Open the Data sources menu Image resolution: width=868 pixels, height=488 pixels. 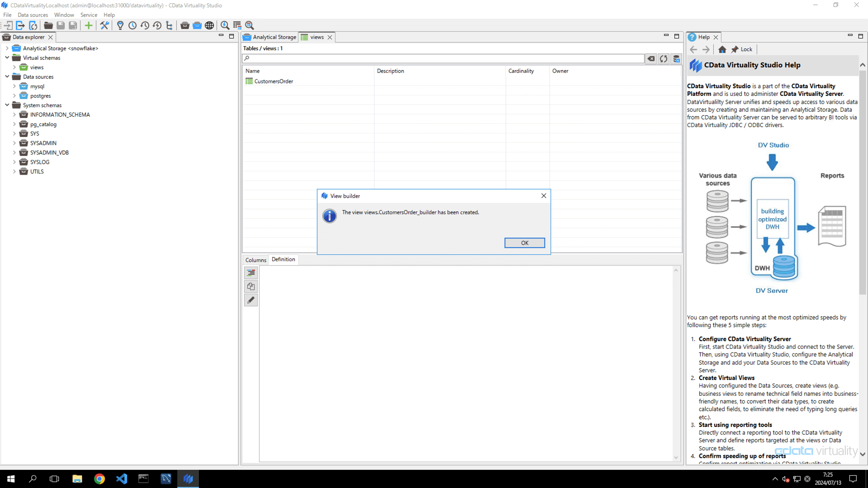[x=32, y=15]
